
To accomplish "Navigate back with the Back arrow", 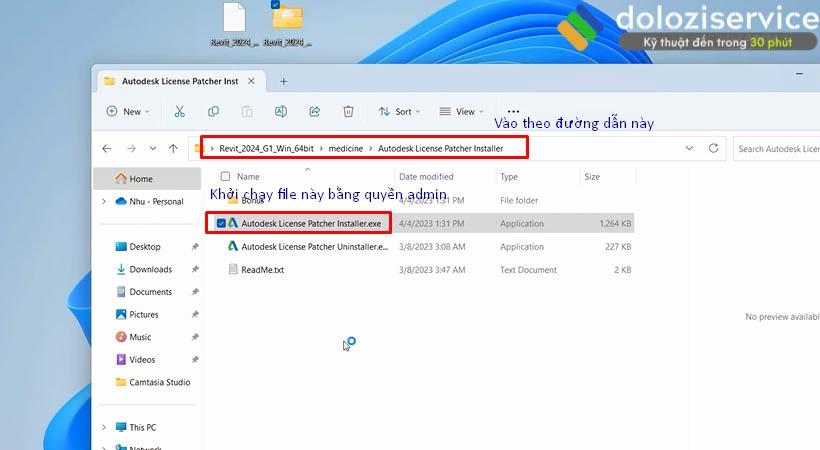I will point(107,148).
